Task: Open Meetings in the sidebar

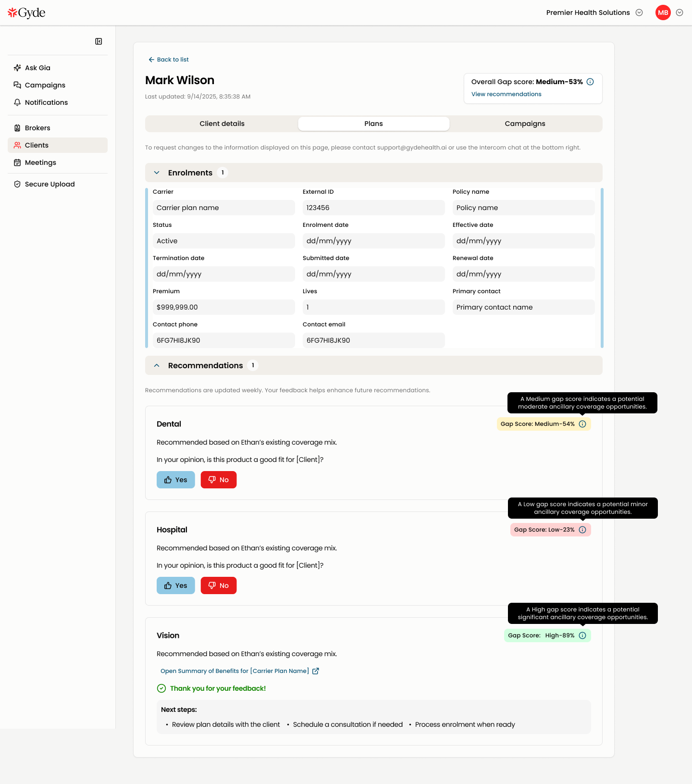Action: [58, 162]
